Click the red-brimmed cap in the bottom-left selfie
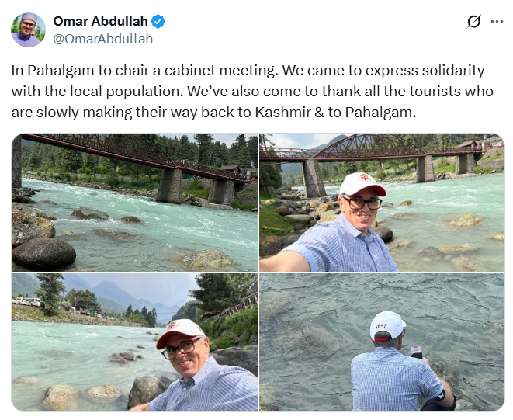The image size is (513, 420). (x=179, y=333)
